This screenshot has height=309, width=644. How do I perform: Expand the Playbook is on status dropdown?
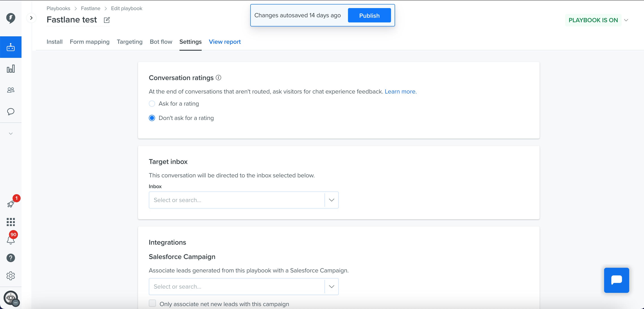click(x=626, y=20)
